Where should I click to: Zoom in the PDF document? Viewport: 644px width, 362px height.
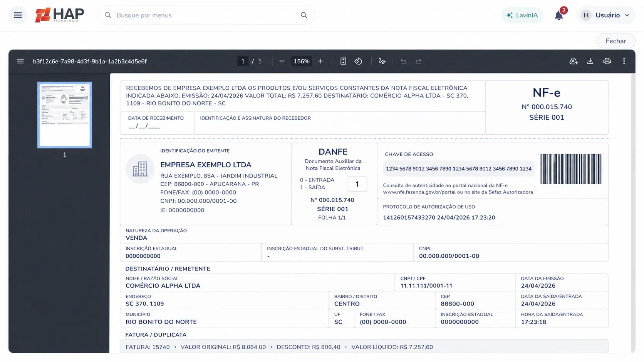(321, 61)
